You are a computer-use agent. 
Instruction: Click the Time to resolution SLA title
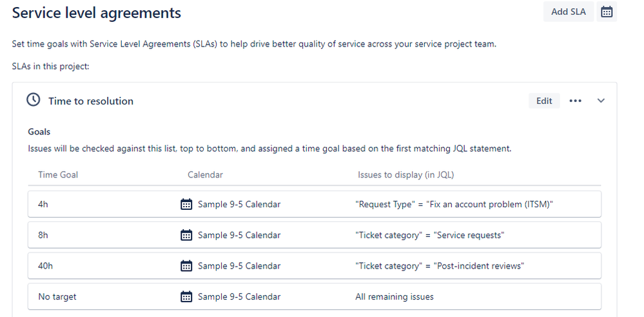pyautogui.click(x=91, y=101)
